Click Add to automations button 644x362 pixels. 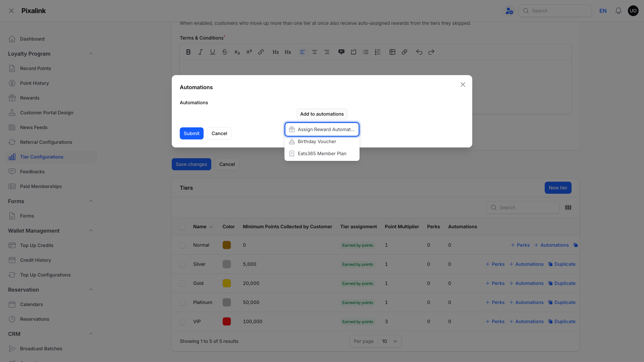coord(322,114)
